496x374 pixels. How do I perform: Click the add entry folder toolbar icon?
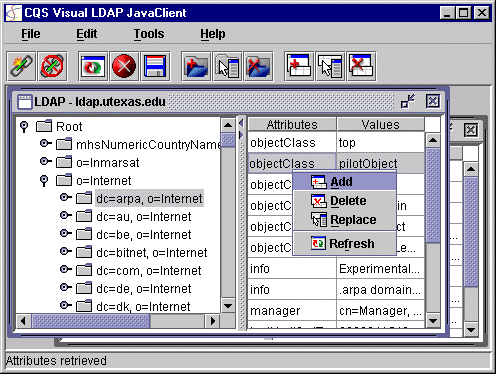point(196,66)
